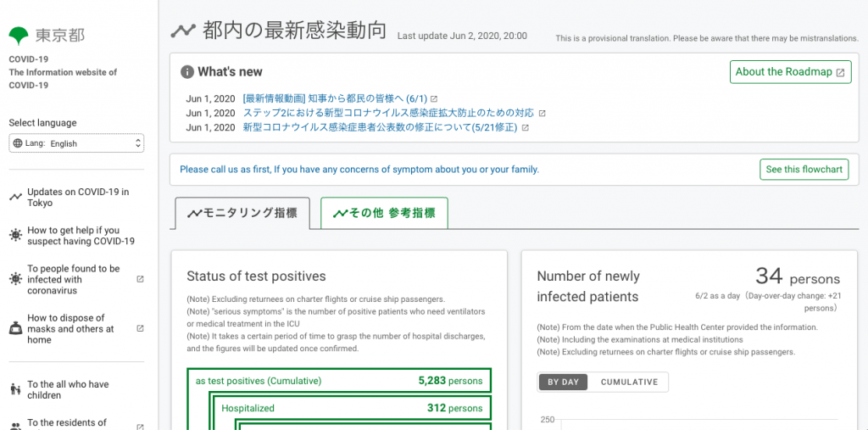Click the virus icon beside How to get help

15,236
